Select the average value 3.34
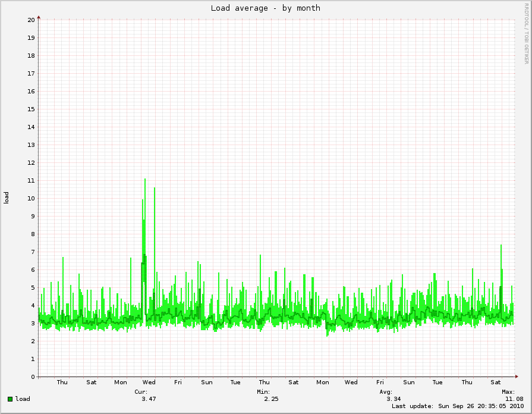The width and height of the screenshot is (532, 414). tap(394, 399)
